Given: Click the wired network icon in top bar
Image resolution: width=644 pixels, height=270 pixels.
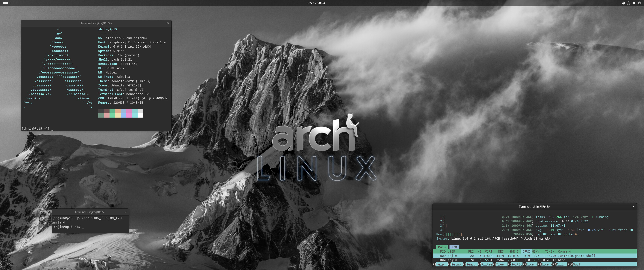Looking at the screenshot, I should [628, 3].
